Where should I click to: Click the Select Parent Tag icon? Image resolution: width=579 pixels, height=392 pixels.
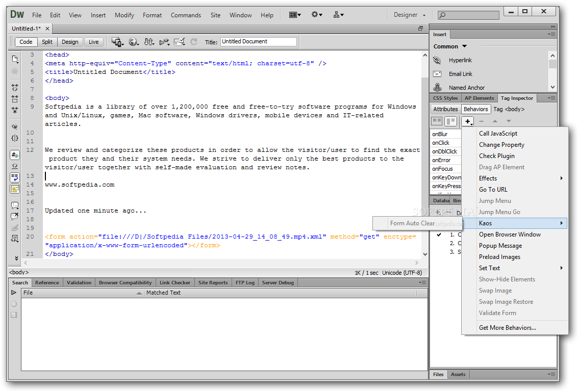pyautogui.click(x=15, y=126)
